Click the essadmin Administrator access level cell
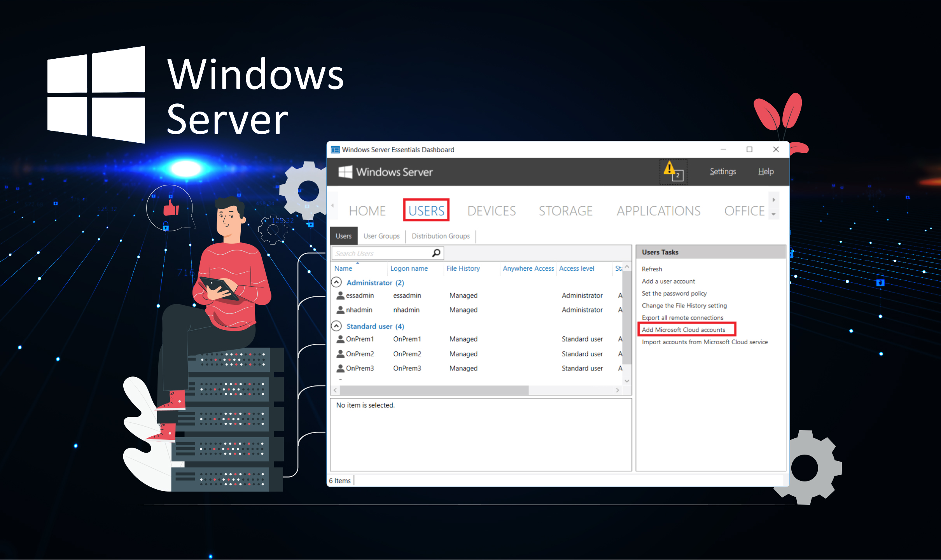 coord(582,296)
